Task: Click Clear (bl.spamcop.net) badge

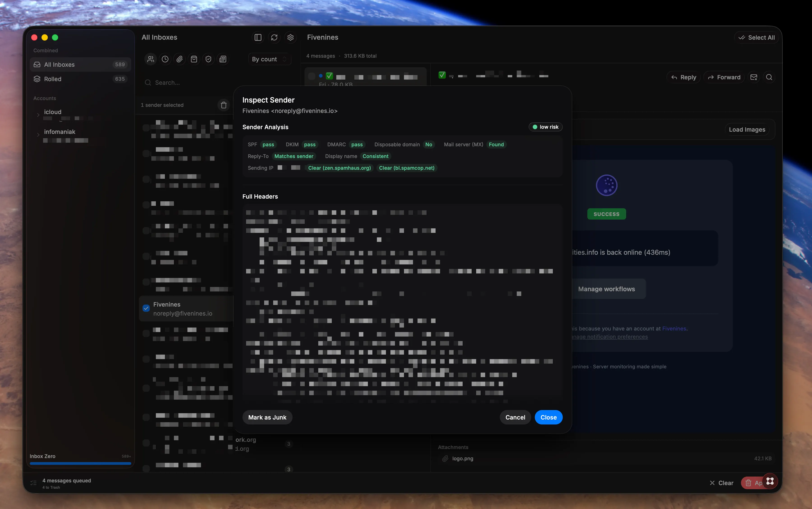Action: tap(406, 168)
